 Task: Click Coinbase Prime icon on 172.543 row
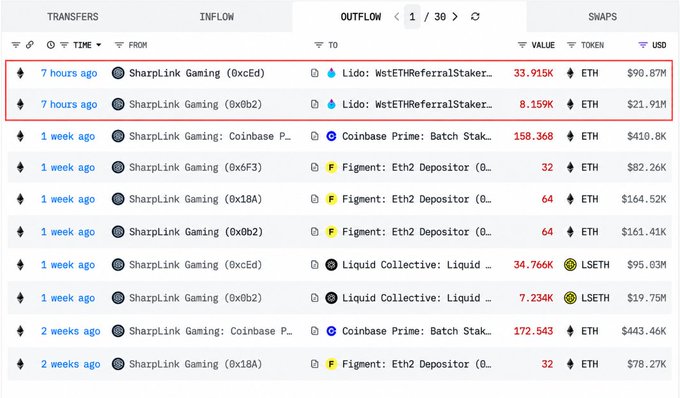pos(331,331)
